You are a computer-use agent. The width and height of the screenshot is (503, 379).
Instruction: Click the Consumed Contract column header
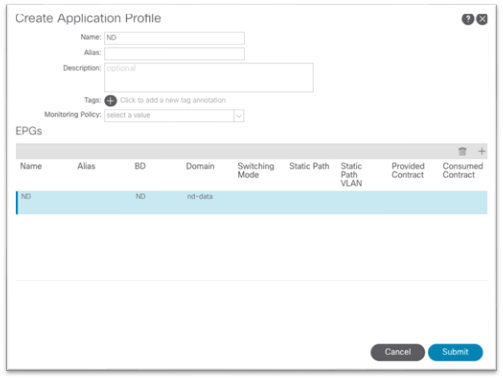coord(463,170)
